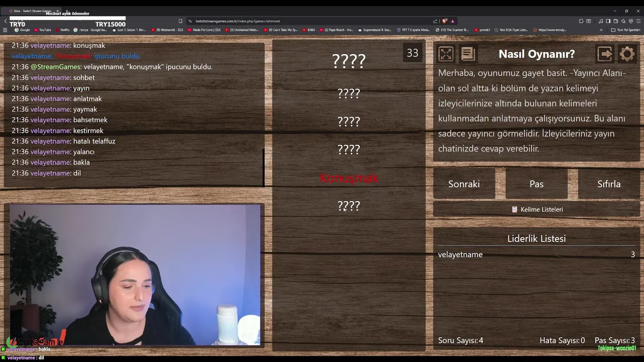Open the trendy... URL bookmark
Screen dimensions: 644x362
[549, 30]
